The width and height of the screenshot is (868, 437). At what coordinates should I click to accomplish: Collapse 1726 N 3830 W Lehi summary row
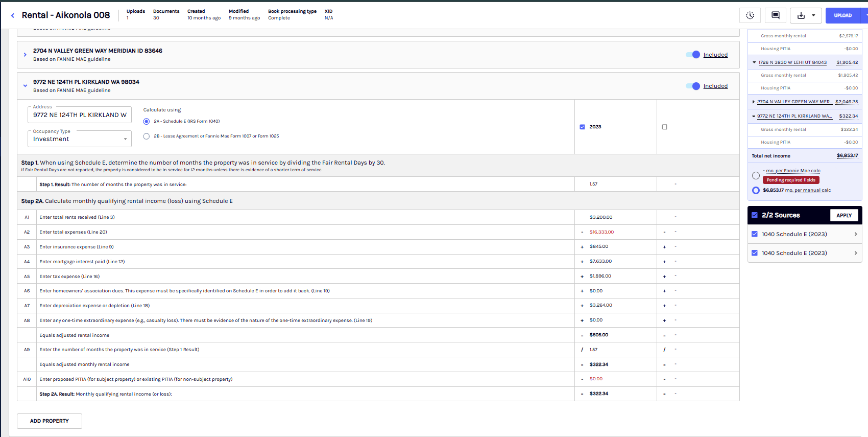click(x=754, y=62)
